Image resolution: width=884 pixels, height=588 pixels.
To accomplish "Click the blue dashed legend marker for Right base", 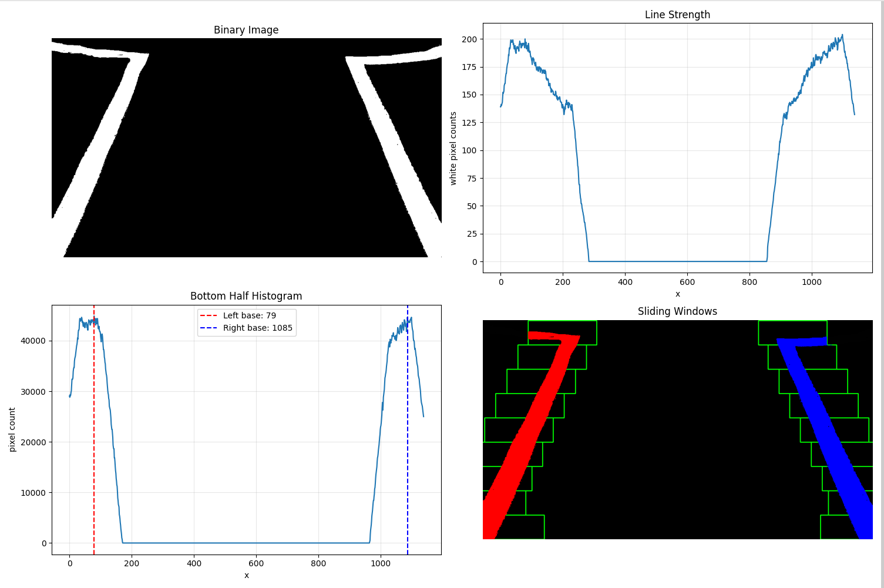I will 209,328.
